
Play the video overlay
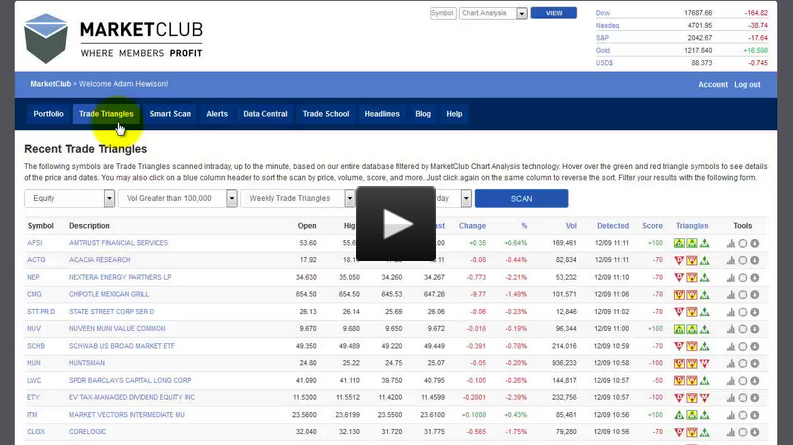tap(396, 224)
